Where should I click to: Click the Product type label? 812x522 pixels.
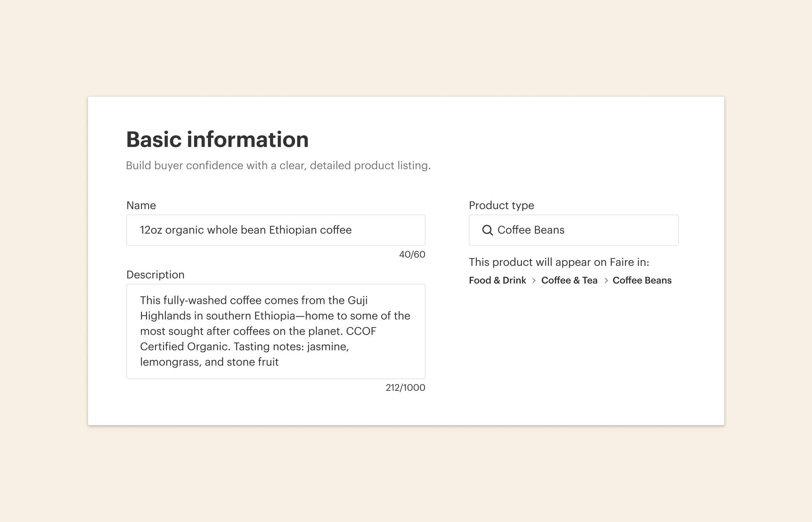point(501,205)
